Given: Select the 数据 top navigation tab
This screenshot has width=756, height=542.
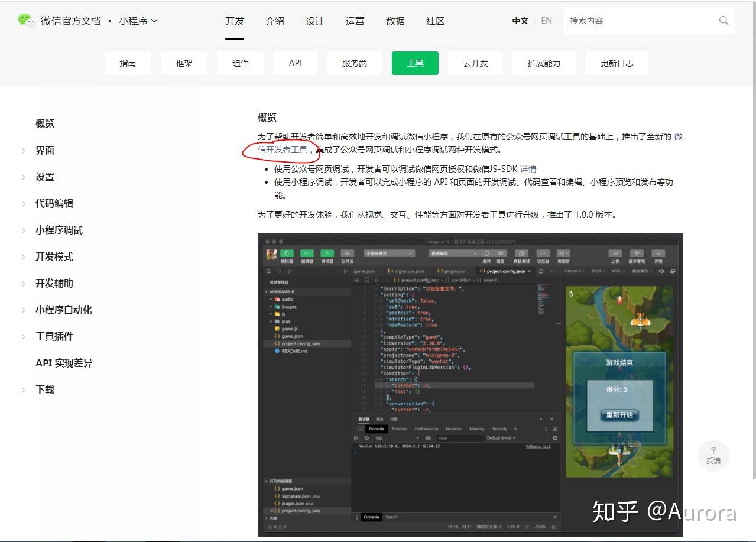Looking at the screenshot, I should pos(395,21).
